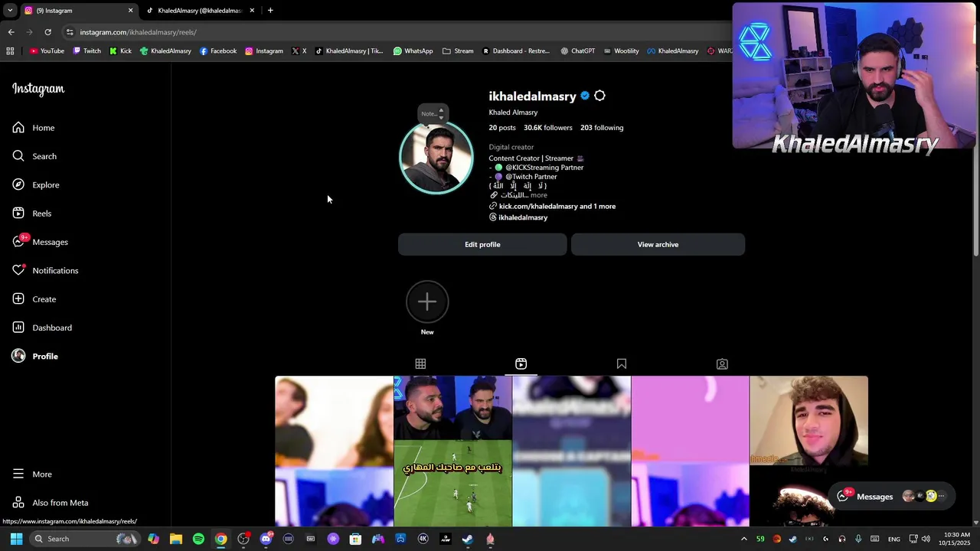This screenshot has width=980, height=551.
Task: Switch to the Posts grid tab
Action: point(420,364)
